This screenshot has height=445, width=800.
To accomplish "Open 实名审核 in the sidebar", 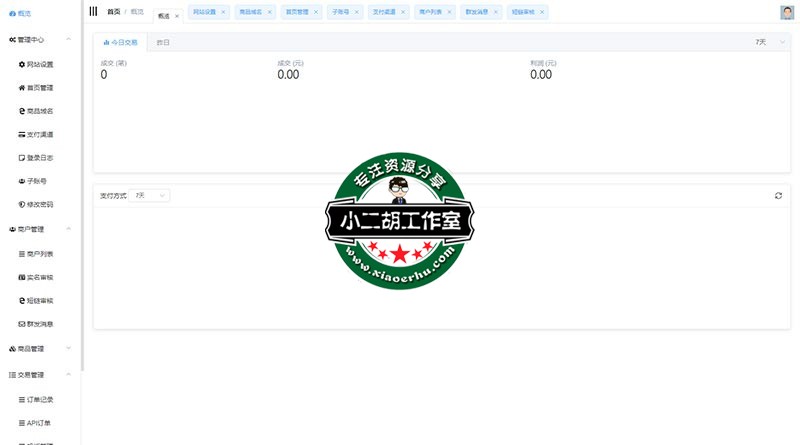I will coord(40,277).
